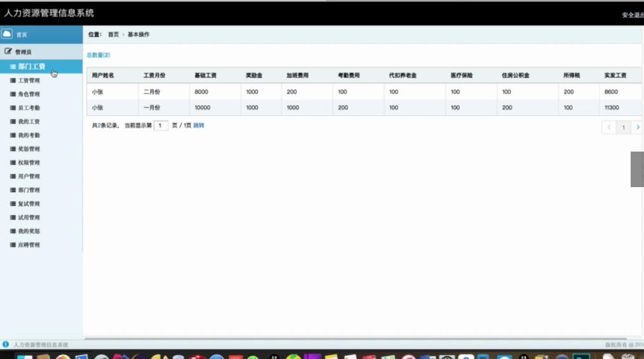Click the 考勤费用 column header
Screen dimensions: 644x359
tap(349, 75)
